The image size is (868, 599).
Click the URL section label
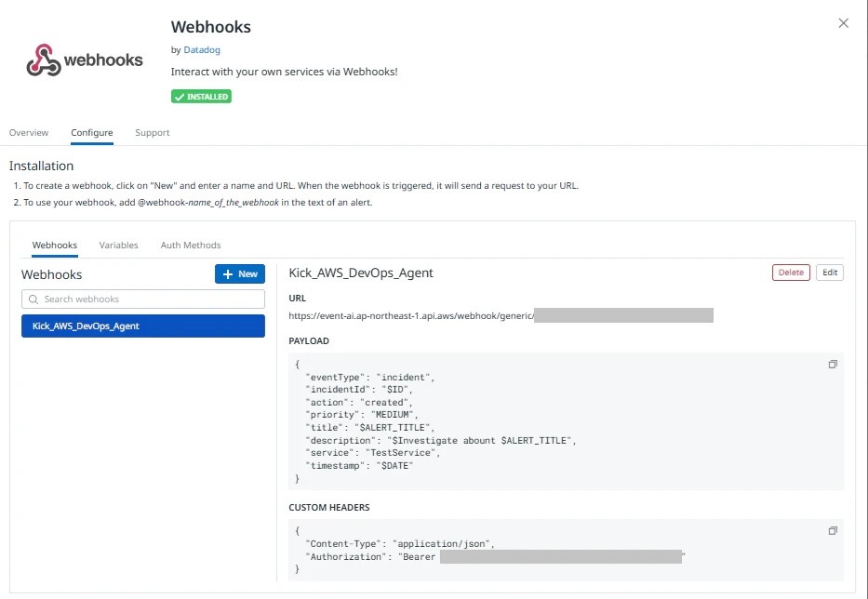pyautogui.click(x=298, y=299)
